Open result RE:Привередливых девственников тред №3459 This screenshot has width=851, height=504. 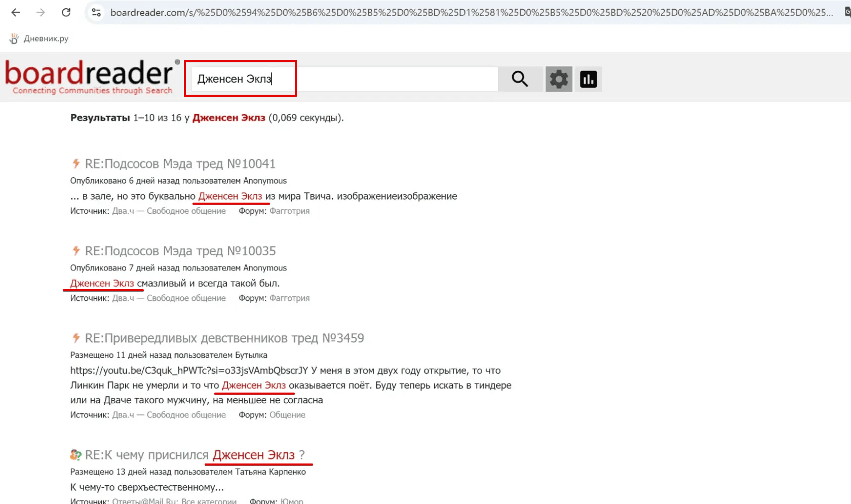click(x=224, y=338)
